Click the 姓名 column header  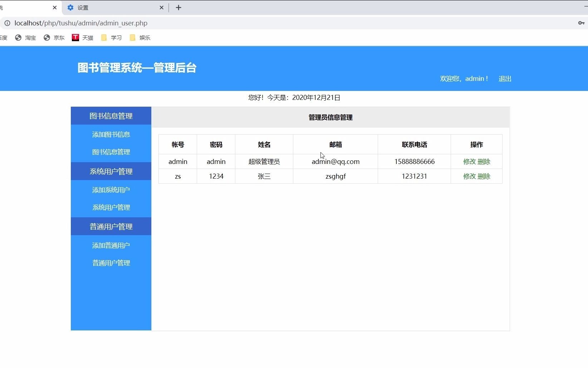point(264,145)
